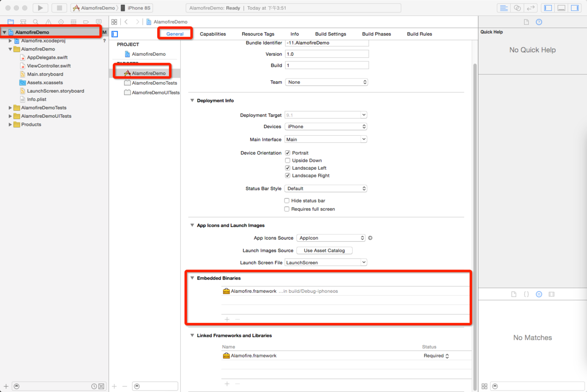
Task: Click the Version text field
Action: pyautogui.click(x=327, y=54)
